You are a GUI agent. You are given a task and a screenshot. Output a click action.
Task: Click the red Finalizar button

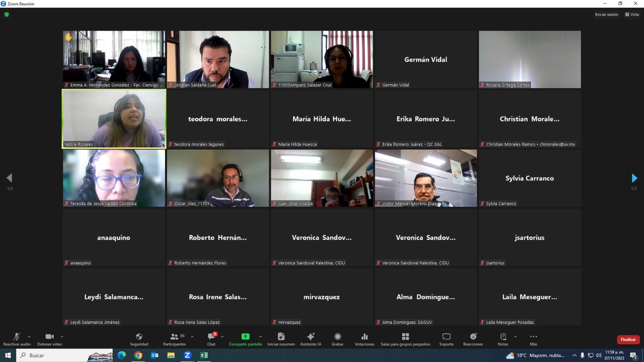tap(628, 339)
